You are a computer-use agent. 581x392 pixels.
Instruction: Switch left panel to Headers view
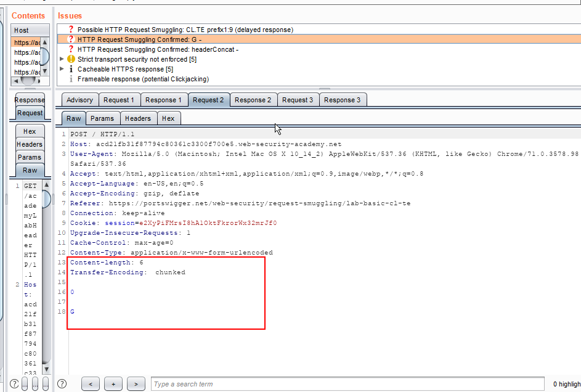[x=30, y=144]
